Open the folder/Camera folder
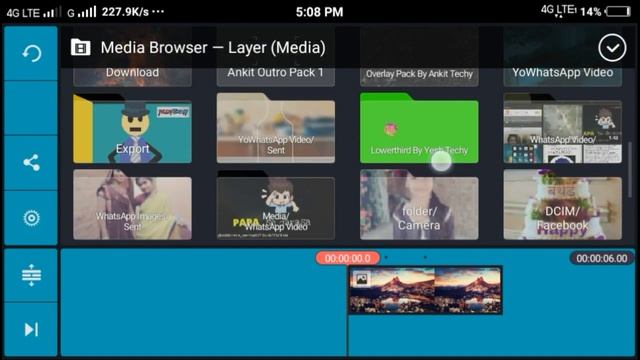This screenshot has height=360, width=640. click(419, 205)
